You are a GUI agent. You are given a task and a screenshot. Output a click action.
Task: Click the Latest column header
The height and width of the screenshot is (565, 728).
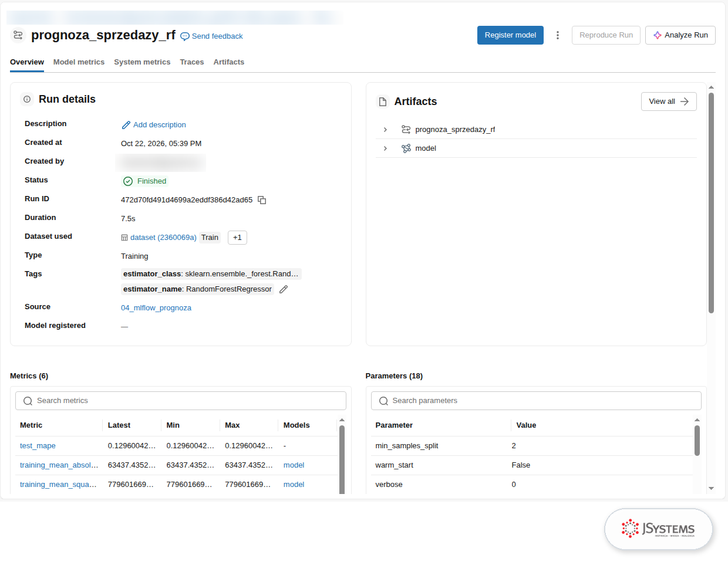click(x=119, y=425)
